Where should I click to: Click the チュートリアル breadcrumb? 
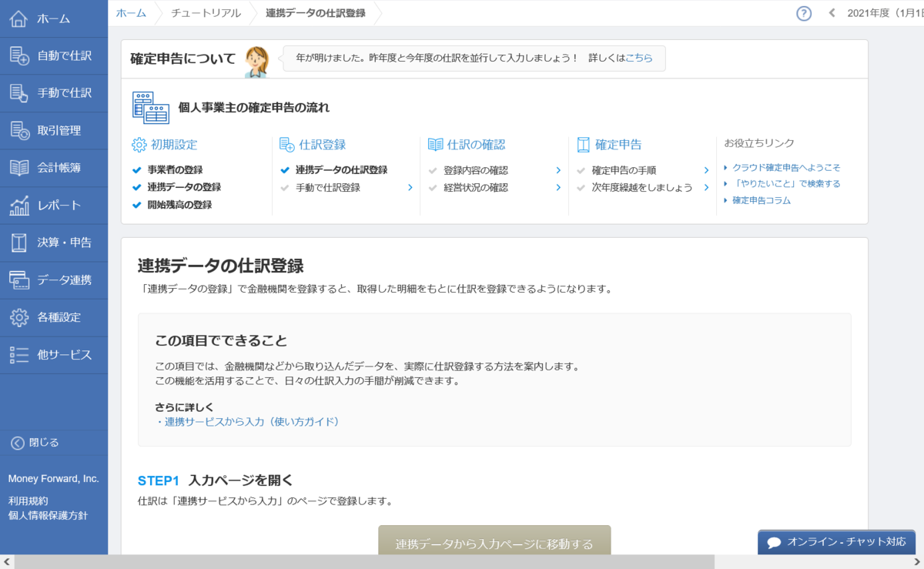pos(206,13)
